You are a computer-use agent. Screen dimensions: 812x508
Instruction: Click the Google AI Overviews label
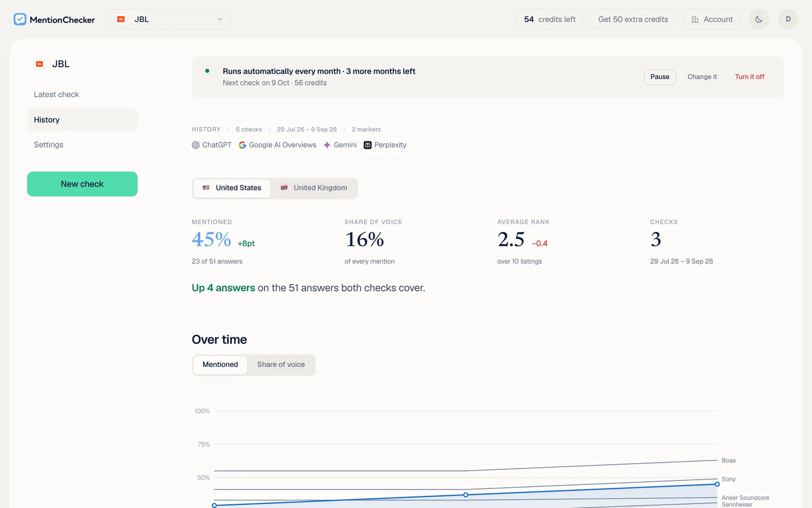point(283,145)
